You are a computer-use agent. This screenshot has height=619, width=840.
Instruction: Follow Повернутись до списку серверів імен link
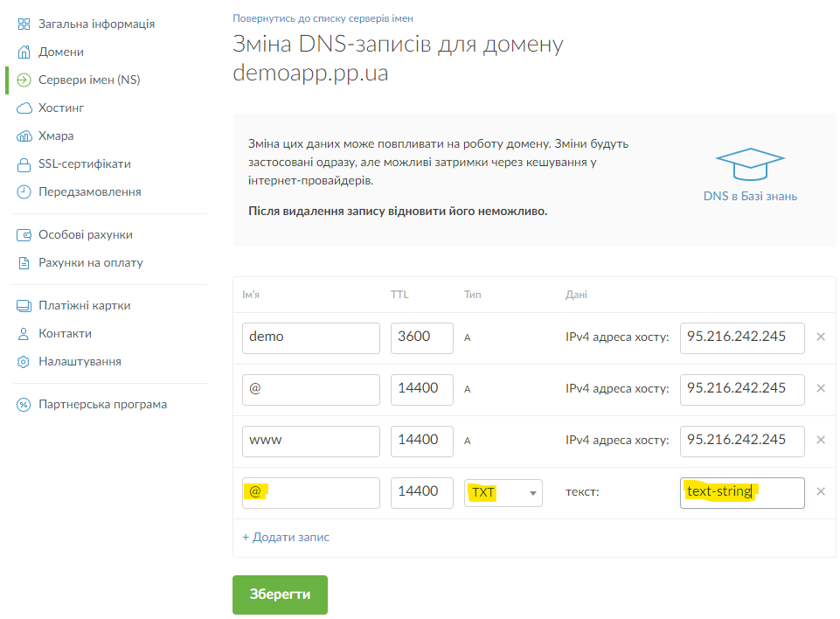point(323,17)
